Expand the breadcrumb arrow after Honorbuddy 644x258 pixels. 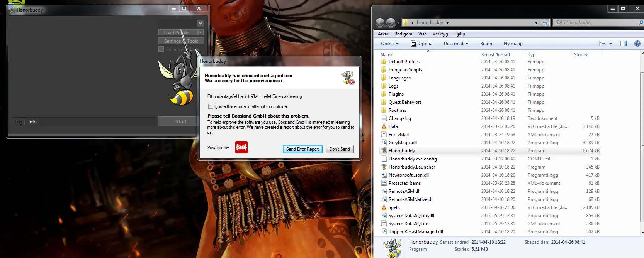point(448,22)
